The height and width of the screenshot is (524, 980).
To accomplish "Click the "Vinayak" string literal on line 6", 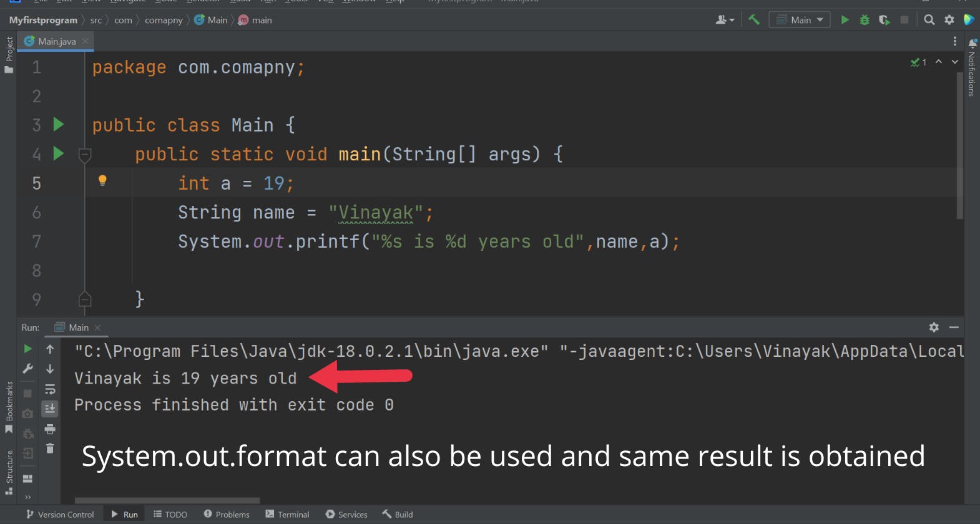I will tap(376, 213).
